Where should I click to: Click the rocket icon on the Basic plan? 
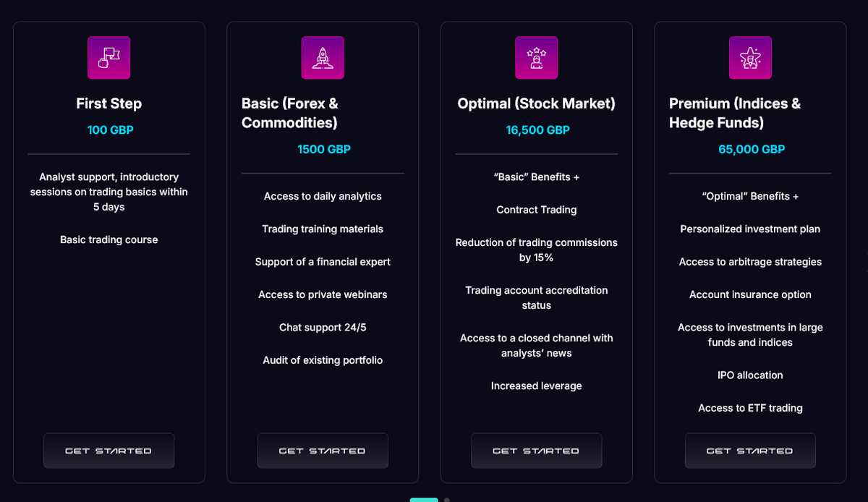click(323, 58)
